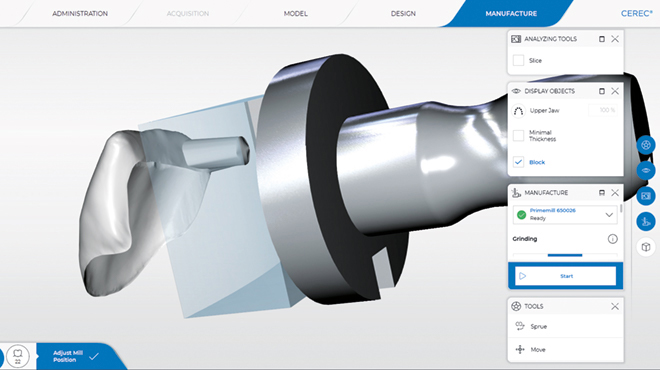660x370 pixels.
Task: Enable the Slice checkbox
Action: (x=519, y=60)
